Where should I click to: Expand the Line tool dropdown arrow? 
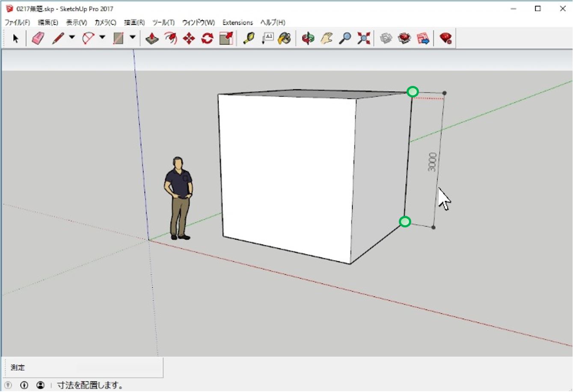72,38
